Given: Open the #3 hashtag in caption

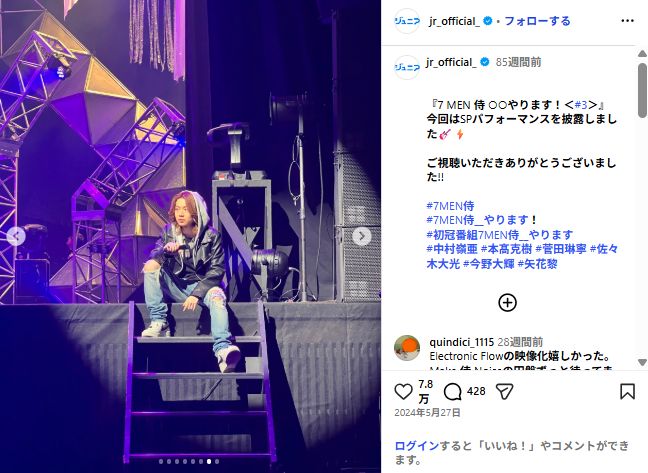Looking at the screenshot, I should (x=581, y=105).
